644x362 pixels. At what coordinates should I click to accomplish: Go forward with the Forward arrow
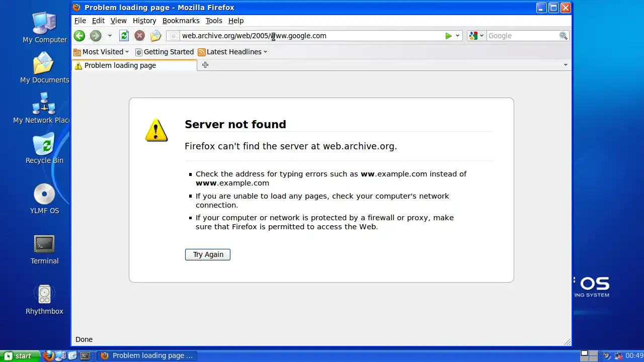(x=96, y=36)
